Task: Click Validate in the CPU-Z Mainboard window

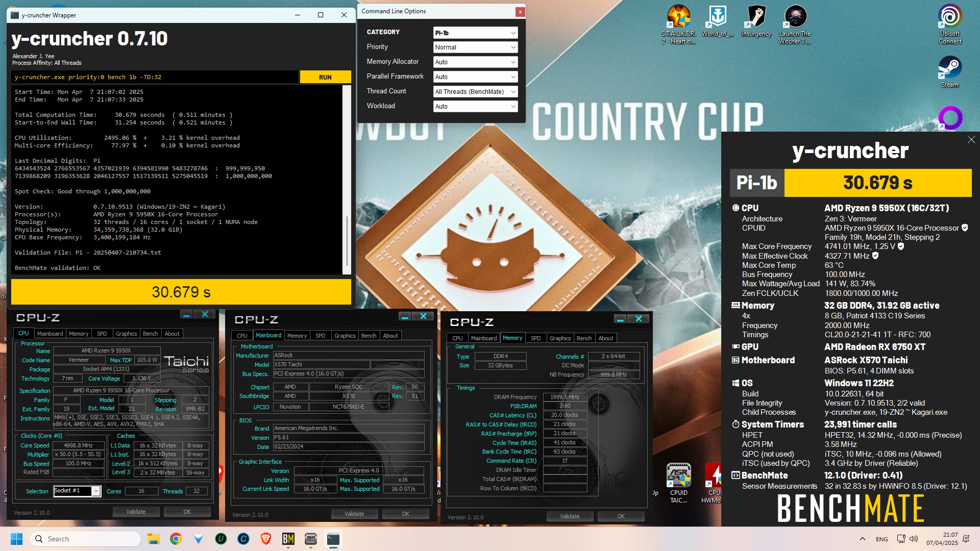Action: tap(354, 514)
